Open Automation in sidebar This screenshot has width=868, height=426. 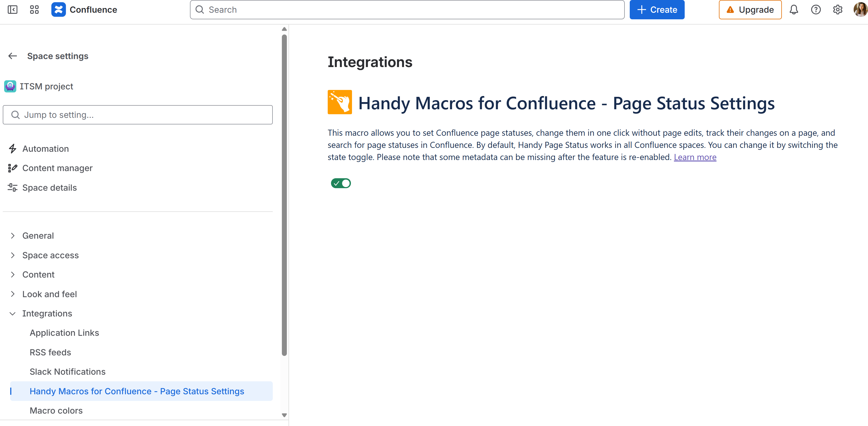click(x=46, y=148)
